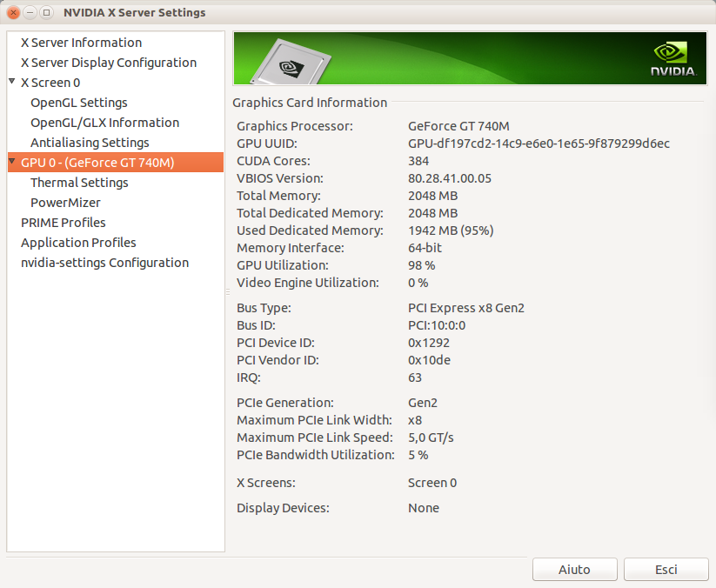
Task: Click the PCI Vendor ID value 0x10de
Action: (x=429, y=360)
